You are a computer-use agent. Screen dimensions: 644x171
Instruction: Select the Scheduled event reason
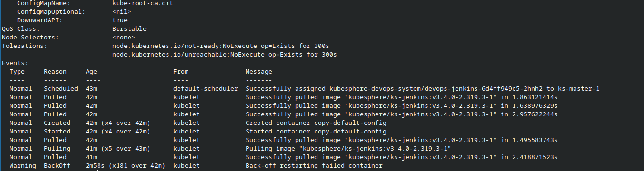(61, 89)
